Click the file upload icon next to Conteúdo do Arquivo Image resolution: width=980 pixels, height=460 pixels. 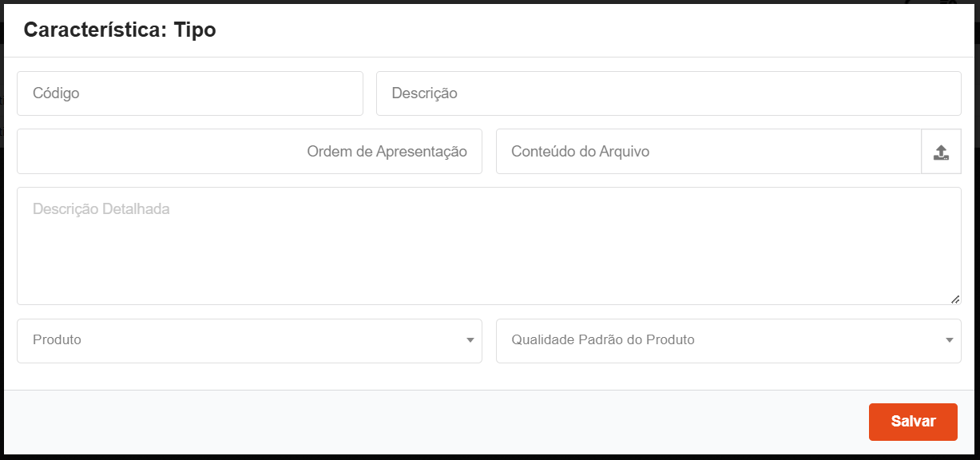coord(940,151)
